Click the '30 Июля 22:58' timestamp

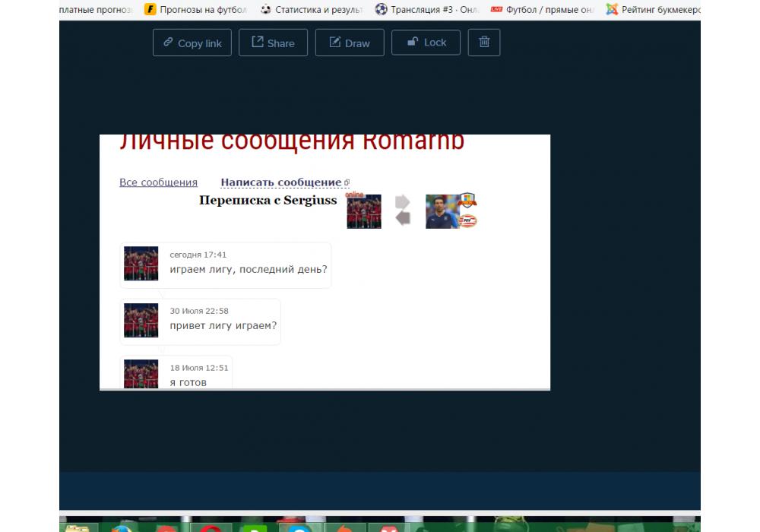point(199,311)
